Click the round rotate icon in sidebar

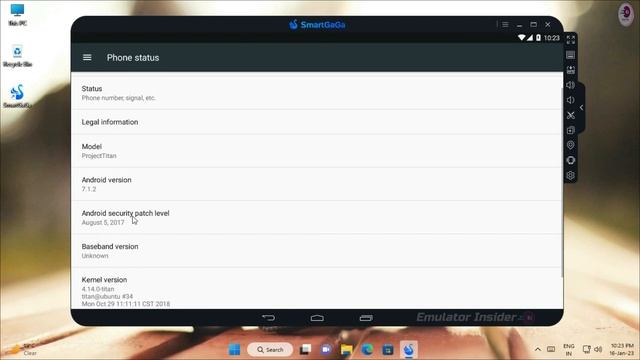pyautogui.click(x=571, y=160)
